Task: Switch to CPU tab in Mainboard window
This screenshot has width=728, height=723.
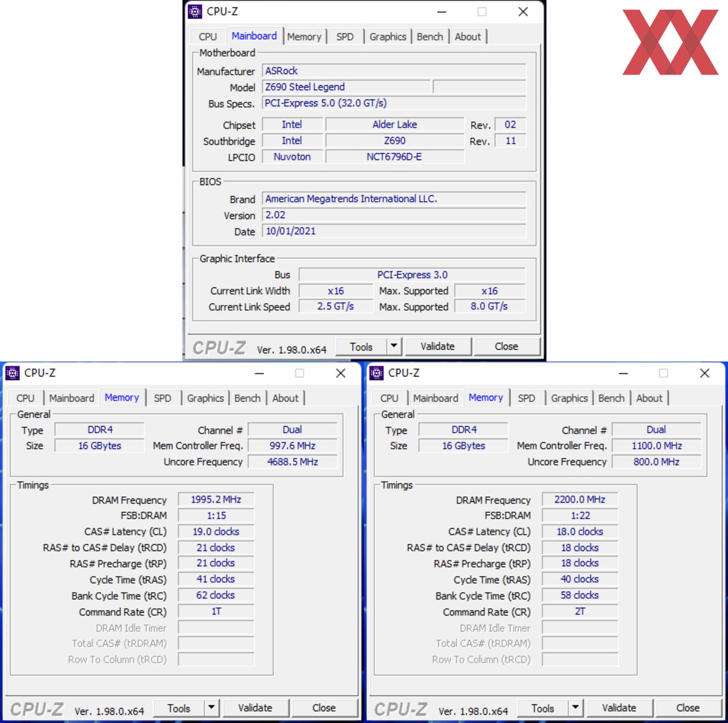Action: (208, 36)
